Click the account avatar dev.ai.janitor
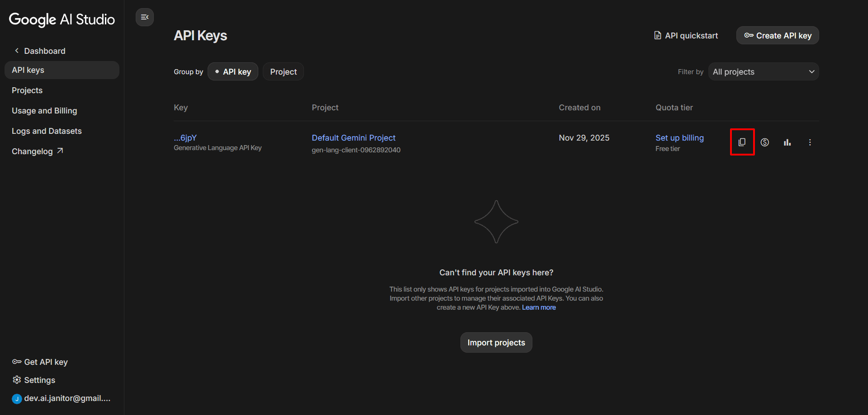Image resolution: width=868 pixels, height=415 pixels. point(17,398)
